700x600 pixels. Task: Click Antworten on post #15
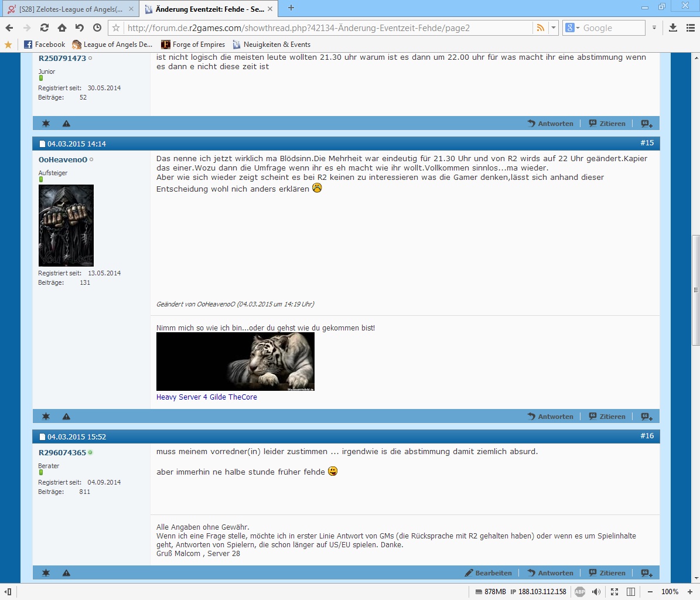click(550, 417)
